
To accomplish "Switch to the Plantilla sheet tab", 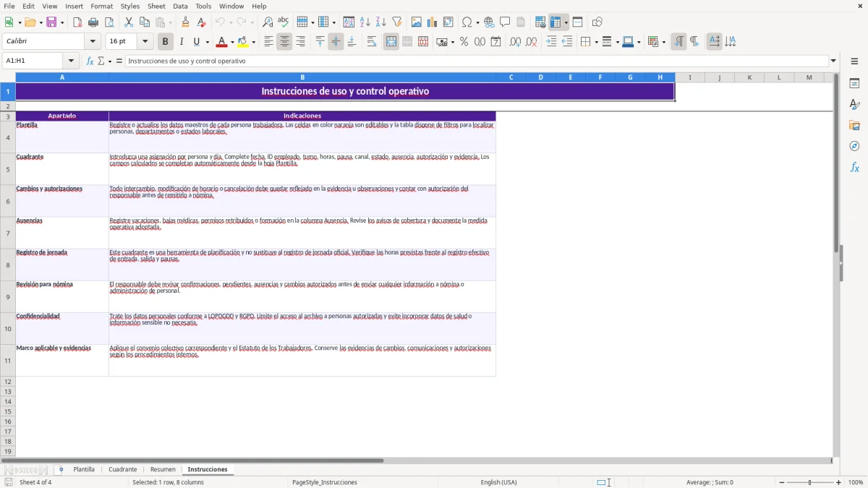I will point(84,469).
